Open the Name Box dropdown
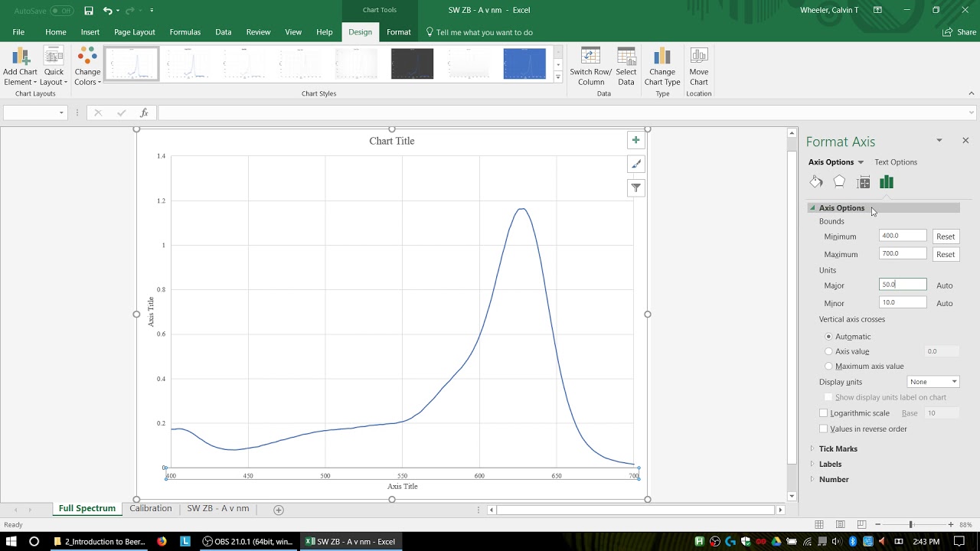The image size is (980, 551). click(x=61, y=113)
